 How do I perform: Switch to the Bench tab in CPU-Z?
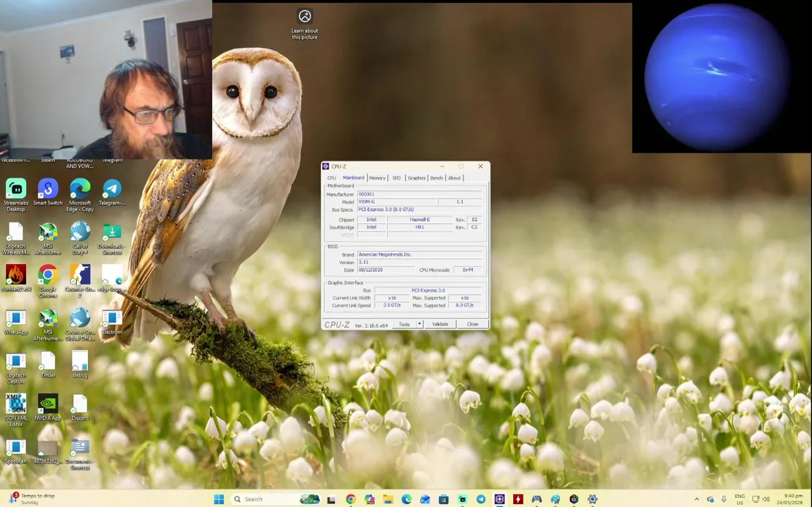[x=436, y=178]
